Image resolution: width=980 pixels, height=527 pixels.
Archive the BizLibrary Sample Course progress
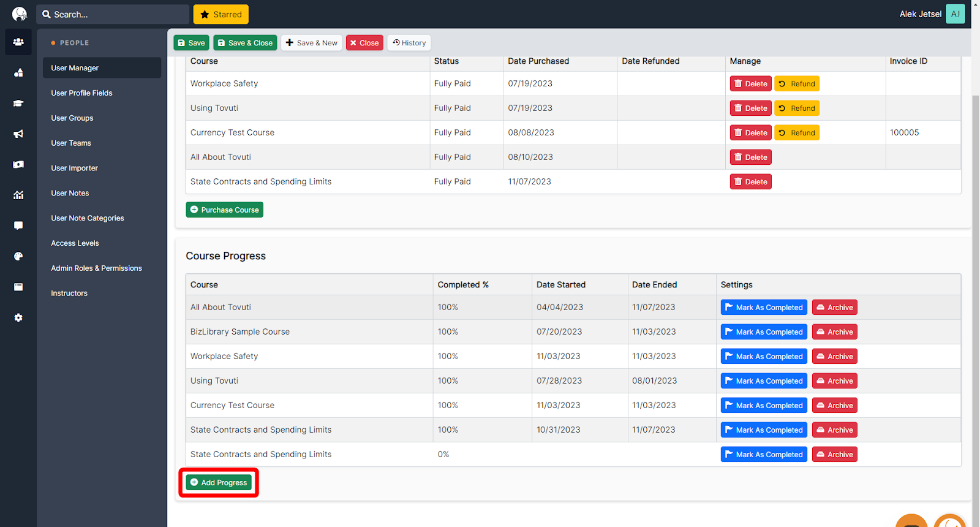(x=834, y=332)
